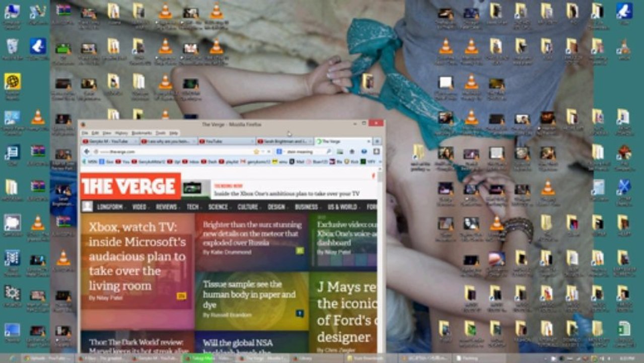
Task: Open the Kick bookmark in bookmarks toolbar
Action: (351, 161)
